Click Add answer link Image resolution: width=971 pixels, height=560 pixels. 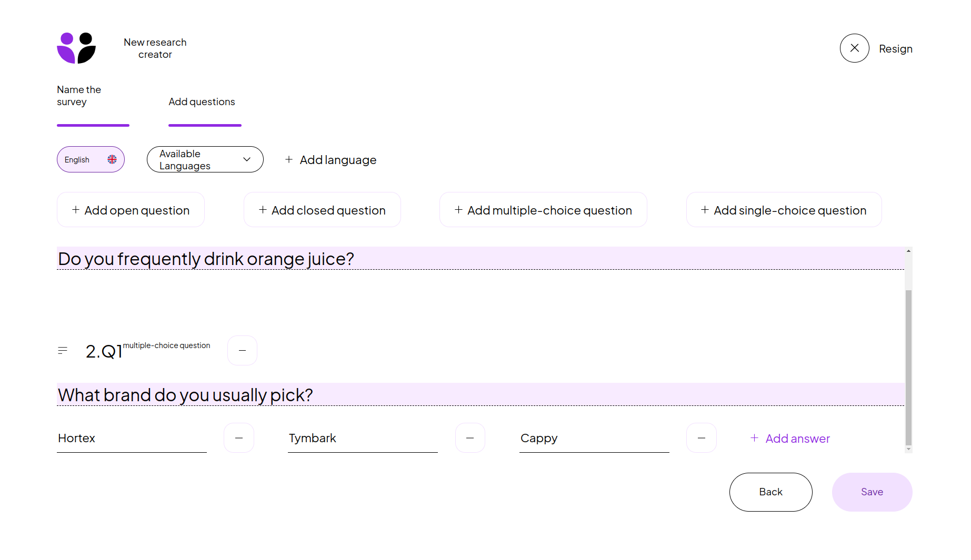[x=790, y=439]
